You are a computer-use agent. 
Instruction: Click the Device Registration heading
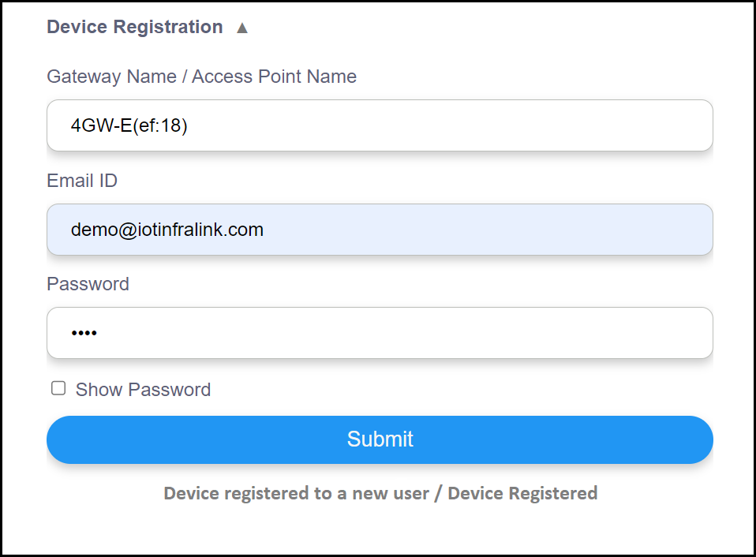point(135,27)
